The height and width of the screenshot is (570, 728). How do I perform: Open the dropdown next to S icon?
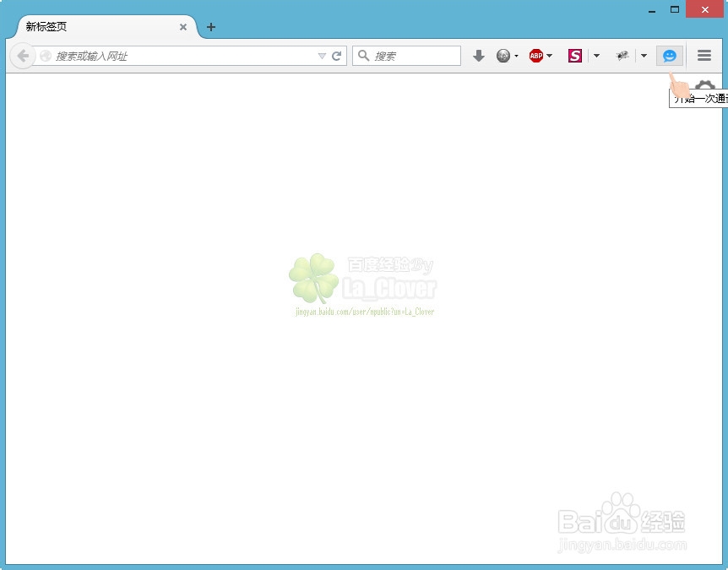(x=596, y=57)
